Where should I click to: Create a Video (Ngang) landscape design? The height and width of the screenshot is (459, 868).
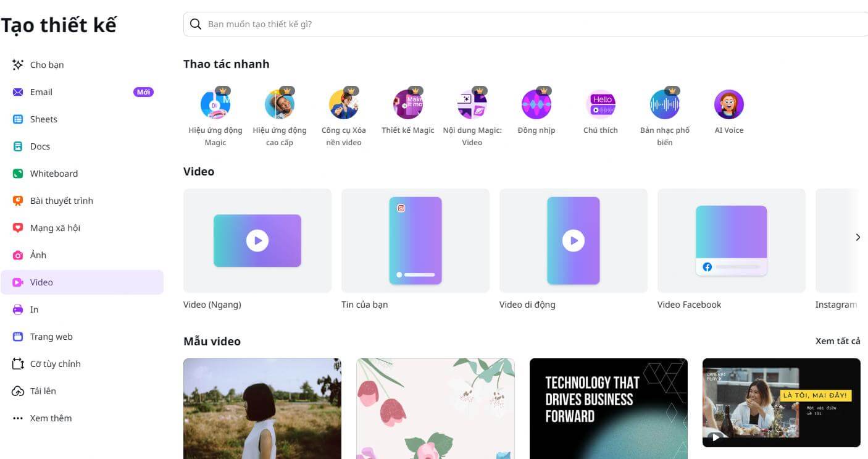257,241
